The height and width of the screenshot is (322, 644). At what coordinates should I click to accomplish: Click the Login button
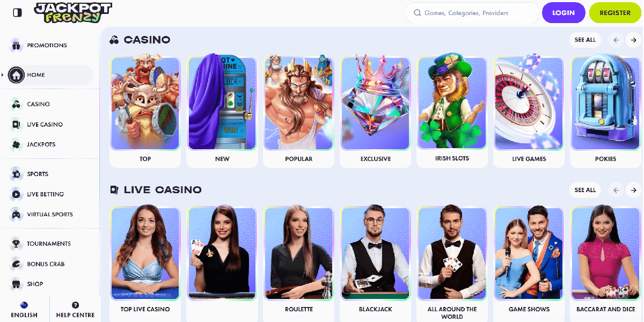coord(563,13)
